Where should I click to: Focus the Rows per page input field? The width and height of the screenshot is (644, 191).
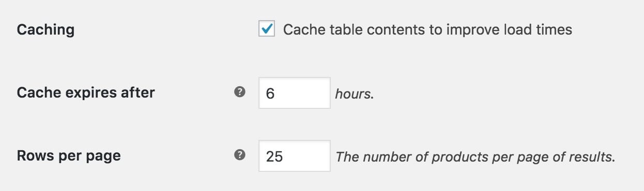click(x=295, y=156)
